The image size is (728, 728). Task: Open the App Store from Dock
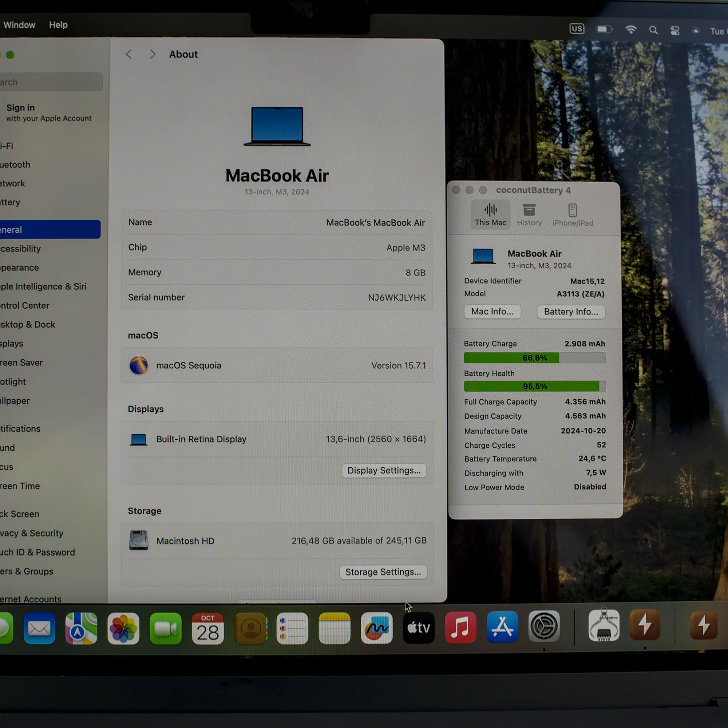(x=502, y=628)
